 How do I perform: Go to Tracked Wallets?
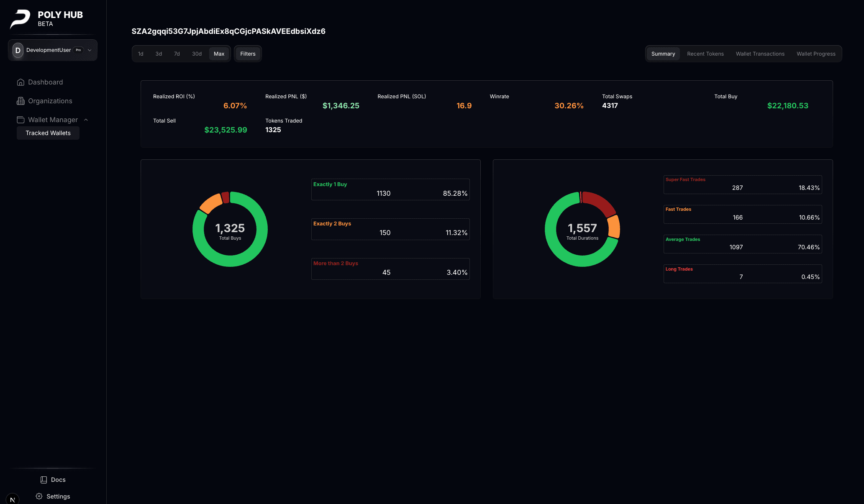[x=48, y=133]
